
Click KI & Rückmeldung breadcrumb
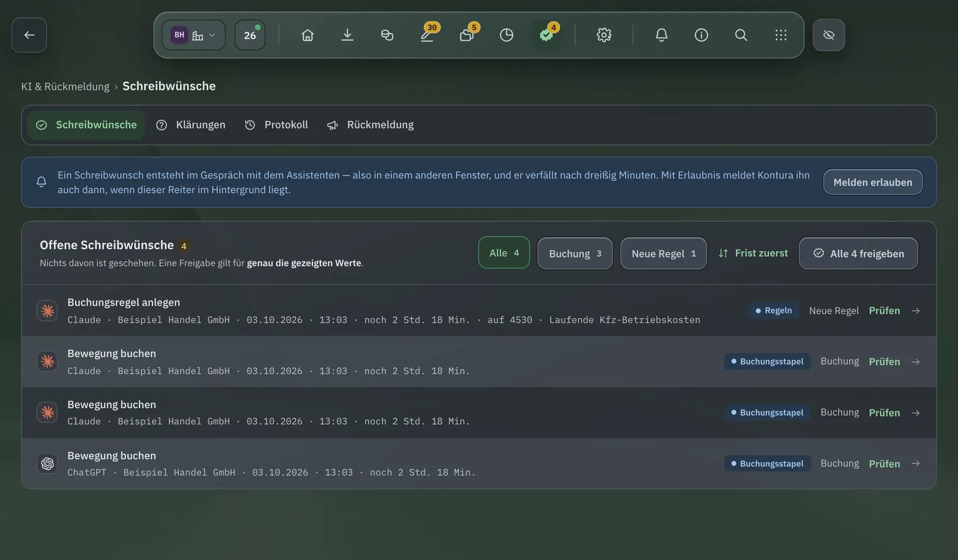65,87
